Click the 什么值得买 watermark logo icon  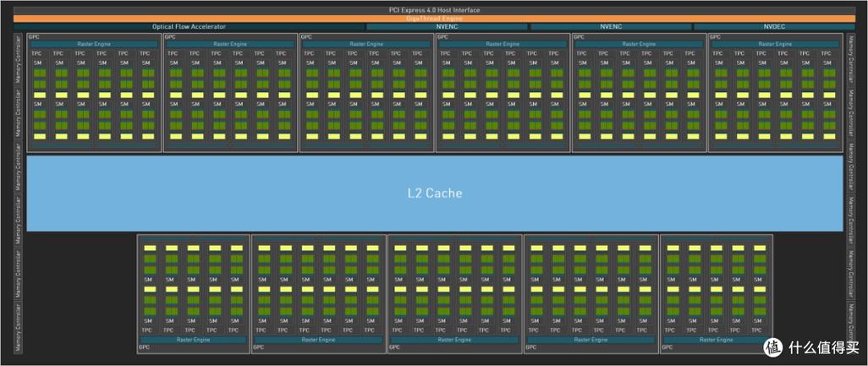(x=774, y=347)
